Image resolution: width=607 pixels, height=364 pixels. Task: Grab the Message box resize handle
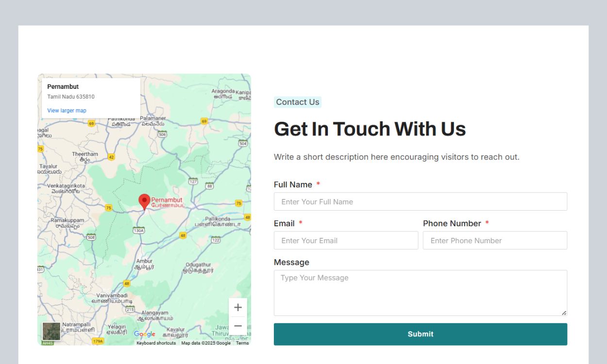click(x=564, y=313)
